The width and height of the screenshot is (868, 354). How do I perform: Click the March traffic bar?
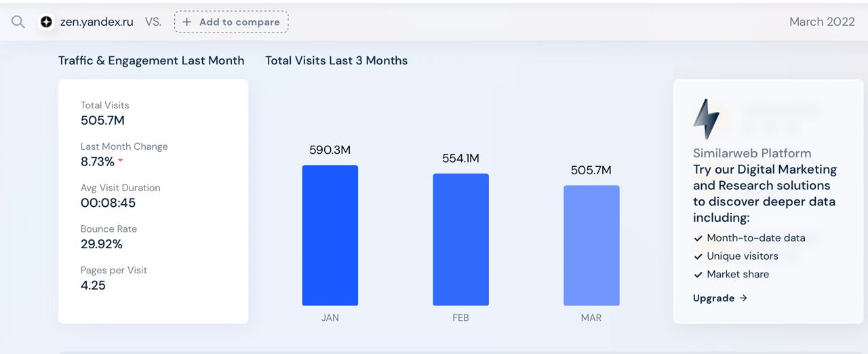pyautogui.click(x=591, y=245)
